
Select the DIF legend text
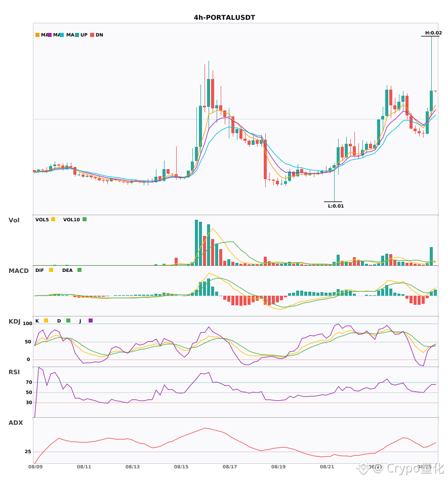coord(39,270)
